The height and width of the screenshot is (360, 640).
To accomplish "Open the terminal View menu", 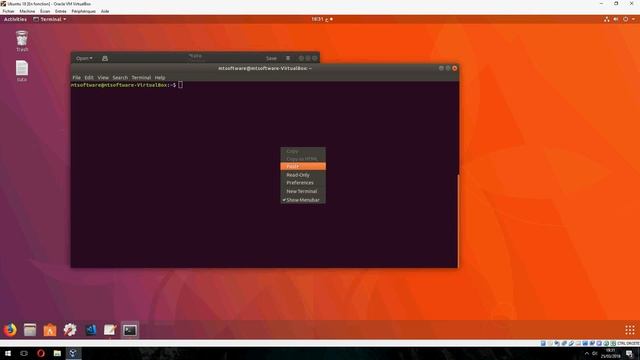I will [103, 78].
